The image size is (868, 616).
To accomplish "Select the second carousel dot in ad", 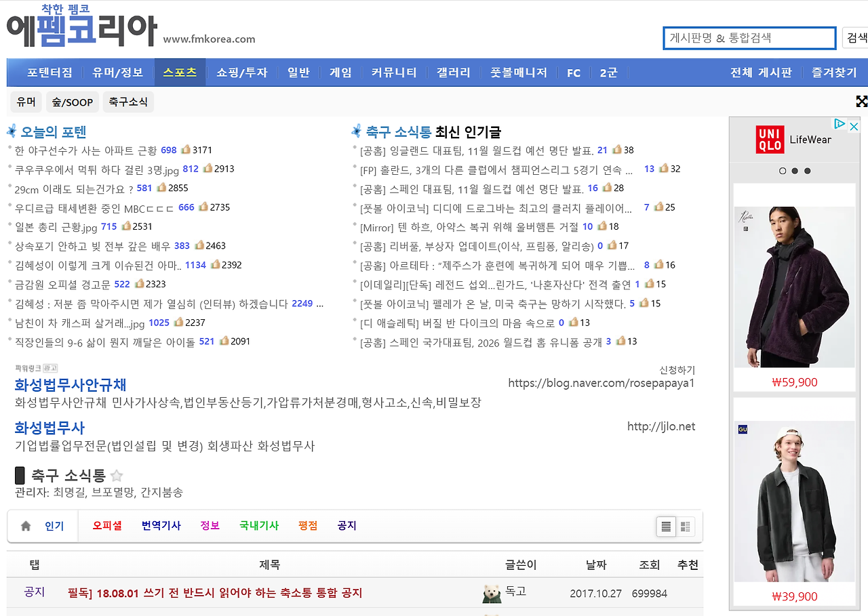I will pos(795,171).
